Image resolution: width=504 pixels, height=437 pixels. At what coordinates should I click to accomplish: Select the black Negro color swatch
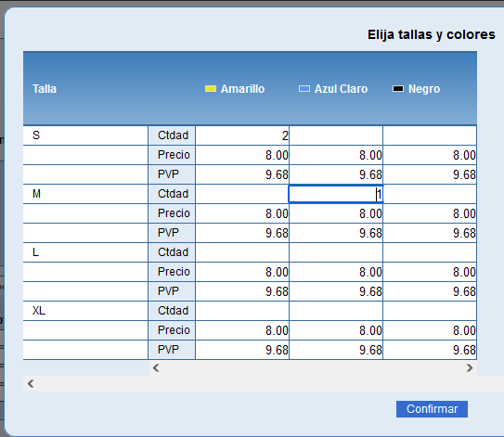(398, 89)
